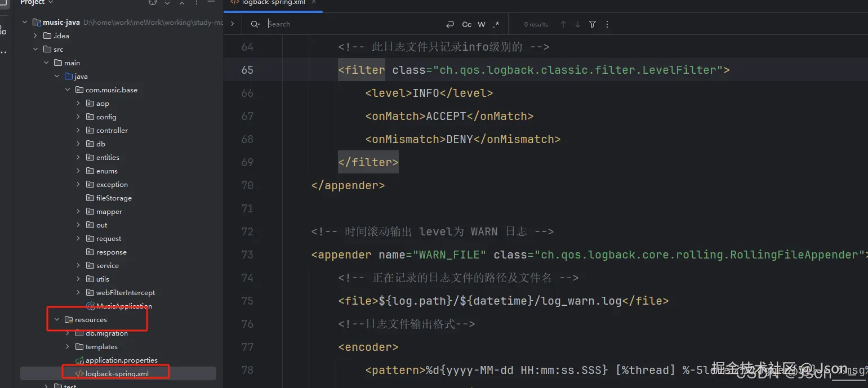Image resolution: width=868 pixels, height=388 pixels.
Task: Click the music-java module folder icon
Action: click(37, 23)
